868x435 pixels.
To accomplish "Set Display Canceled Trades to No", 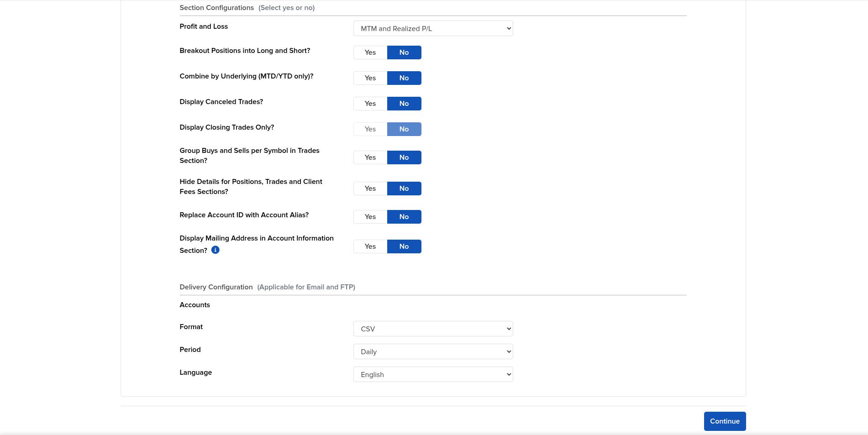I will [404, 104].
